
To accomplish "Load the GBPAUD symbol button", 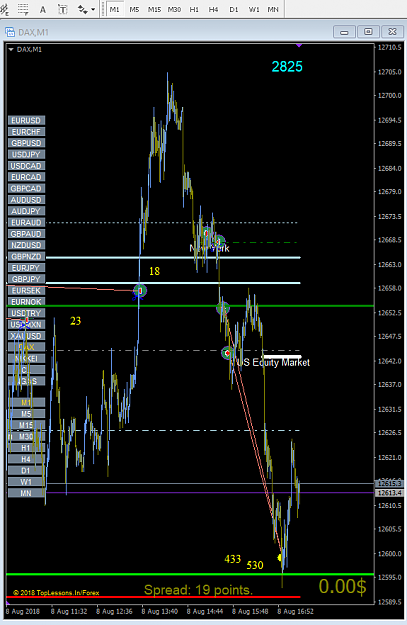I will click(x=26, y=234).
